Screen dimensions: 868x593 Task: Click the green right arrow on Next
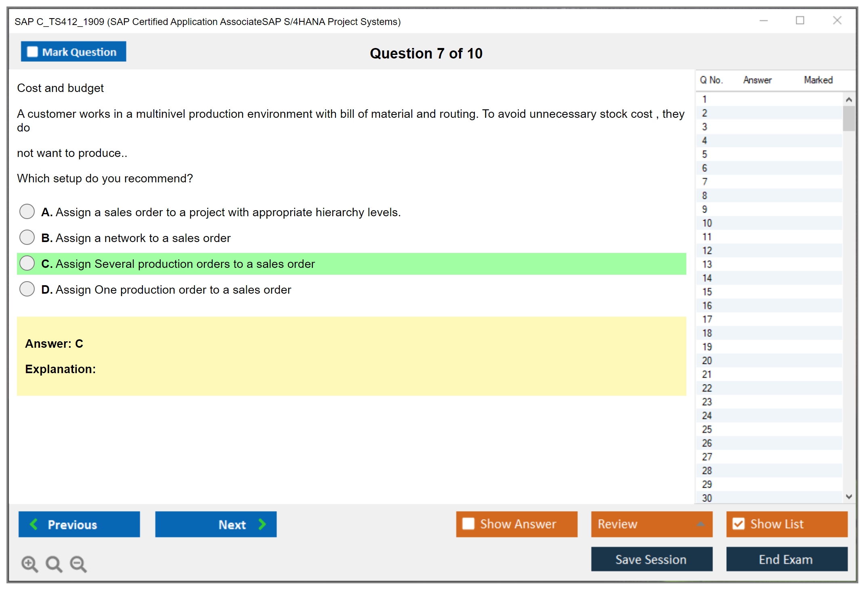262,524
